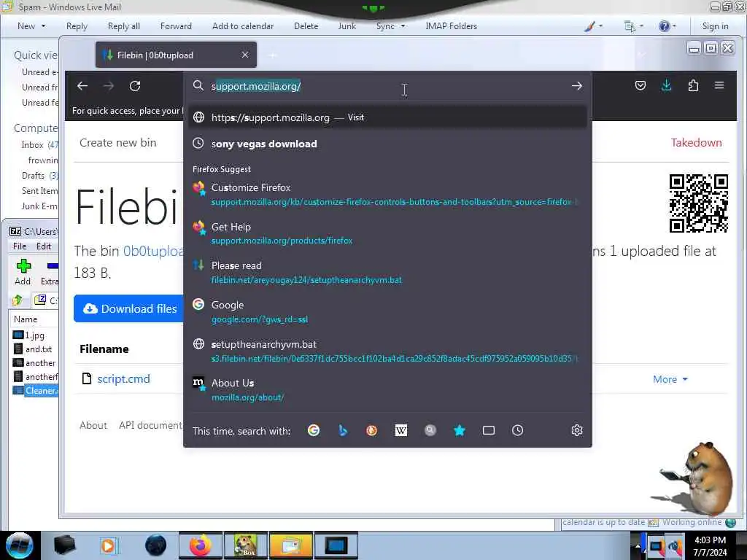Search this time with DuckDuckGo icon
747x560 pixels.
371,430
